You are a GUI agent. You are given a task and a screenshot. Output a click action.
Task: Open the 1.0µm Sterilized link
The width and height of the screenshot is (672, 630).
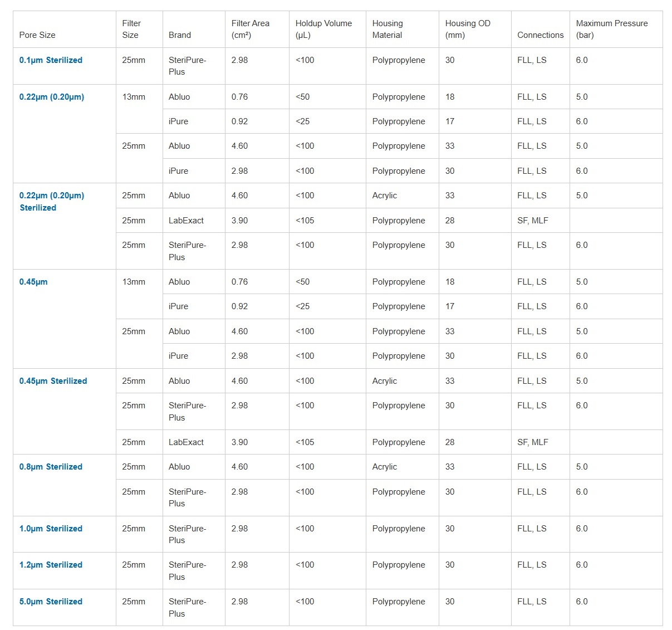(x=51, y=529)
